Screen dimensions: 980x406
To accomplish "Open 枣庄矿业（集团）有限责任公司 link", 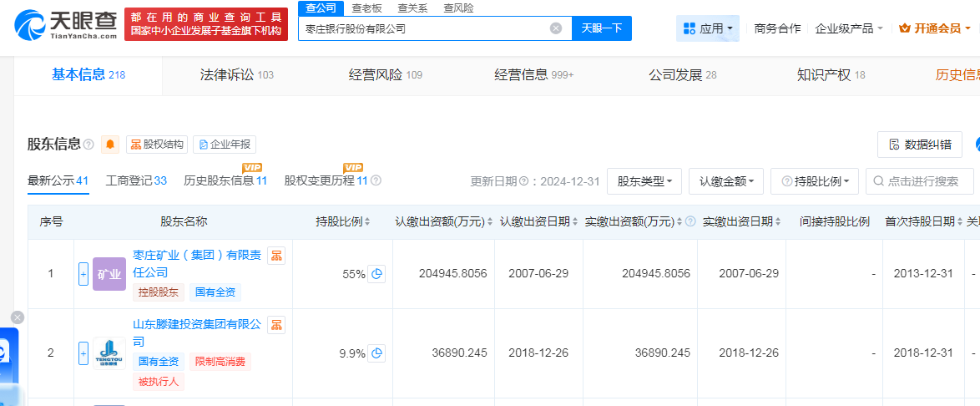I will [198, 264].
